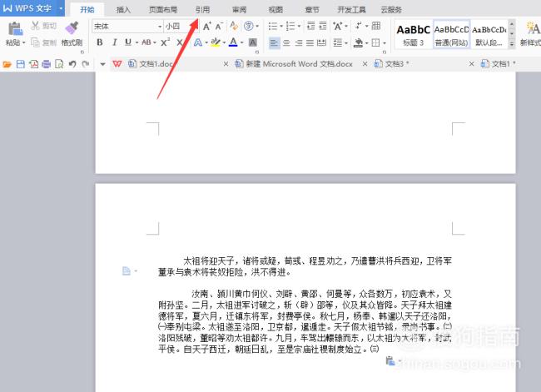Click the bullet list icon

point(273,26)
